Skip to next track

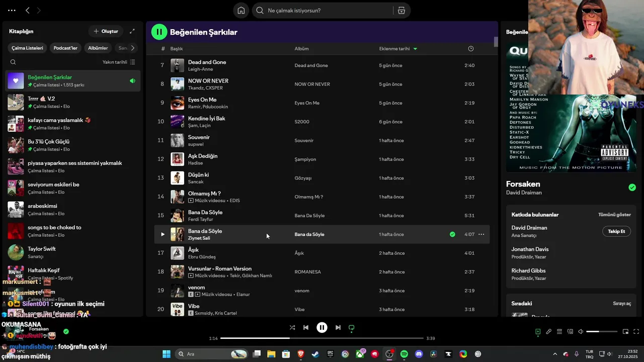click(x=338, y=328)
